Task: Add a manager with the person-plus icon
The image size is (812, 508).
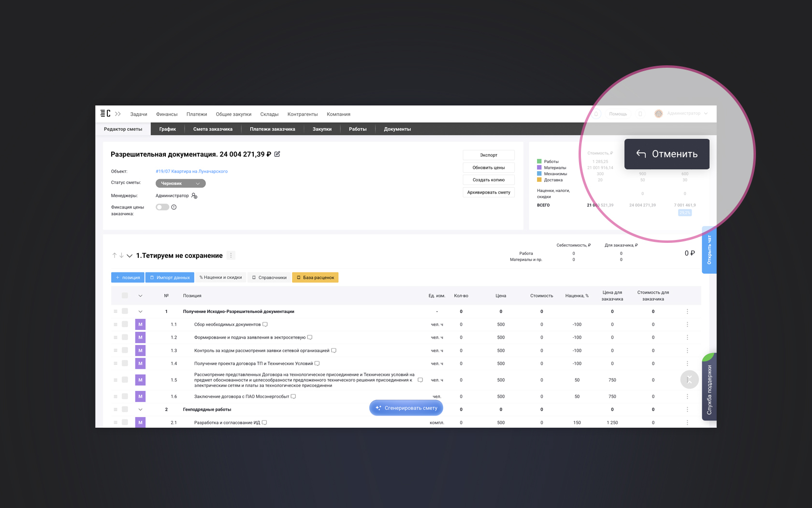Action: [x=194, y=196]
